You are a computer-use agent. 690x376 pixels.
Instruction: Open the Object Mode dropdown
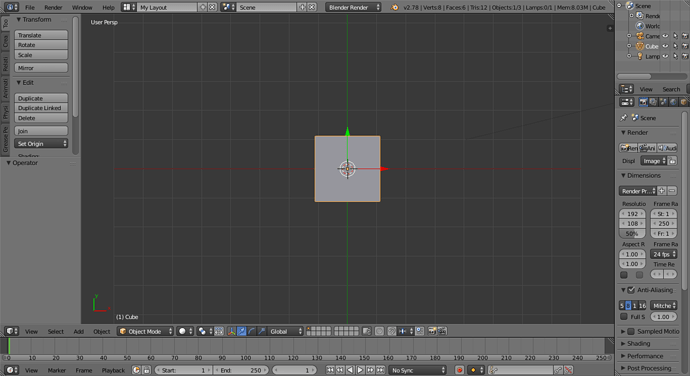(145, 331)
